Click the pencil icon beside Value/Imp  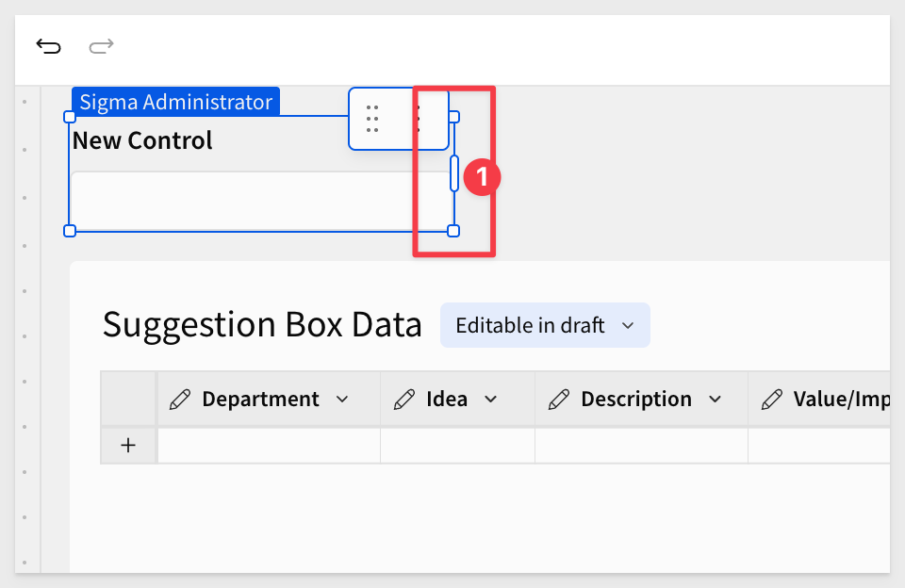click(772, 400)
